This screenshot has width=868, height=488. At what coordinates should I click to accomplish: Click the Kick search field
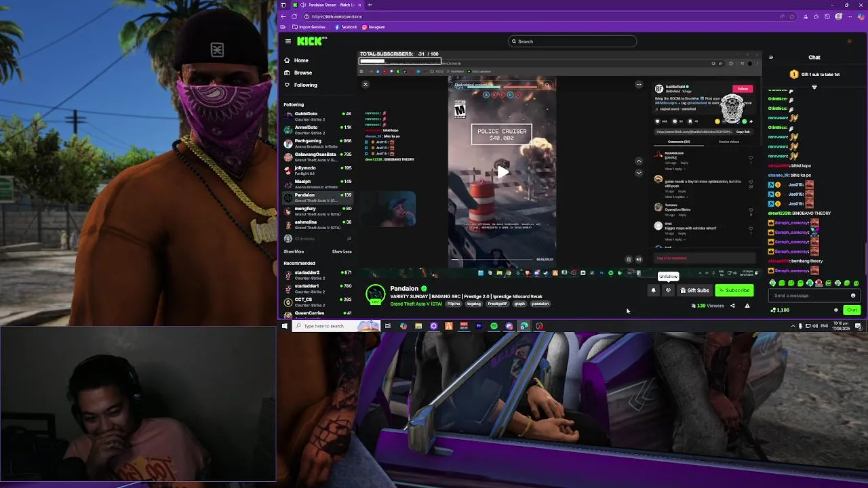pos(573,41)
